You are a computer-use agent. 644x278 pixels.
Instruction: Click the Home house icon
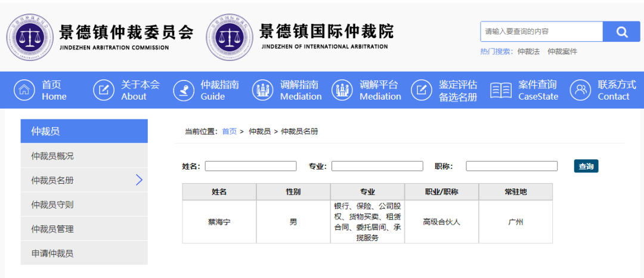[24, 90]
